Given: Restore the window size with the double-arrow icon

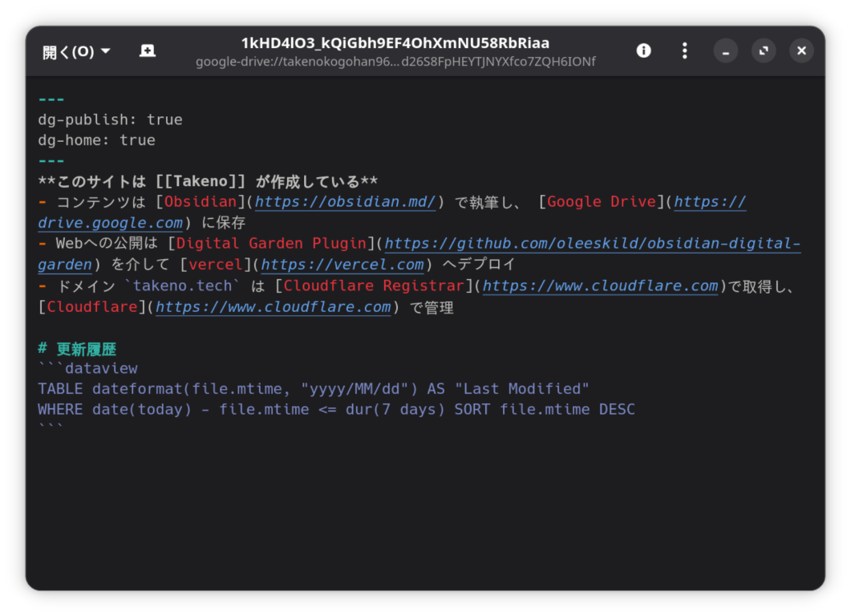Looking at the screenshot, I should pyautogui.click(x=763, y=51).
